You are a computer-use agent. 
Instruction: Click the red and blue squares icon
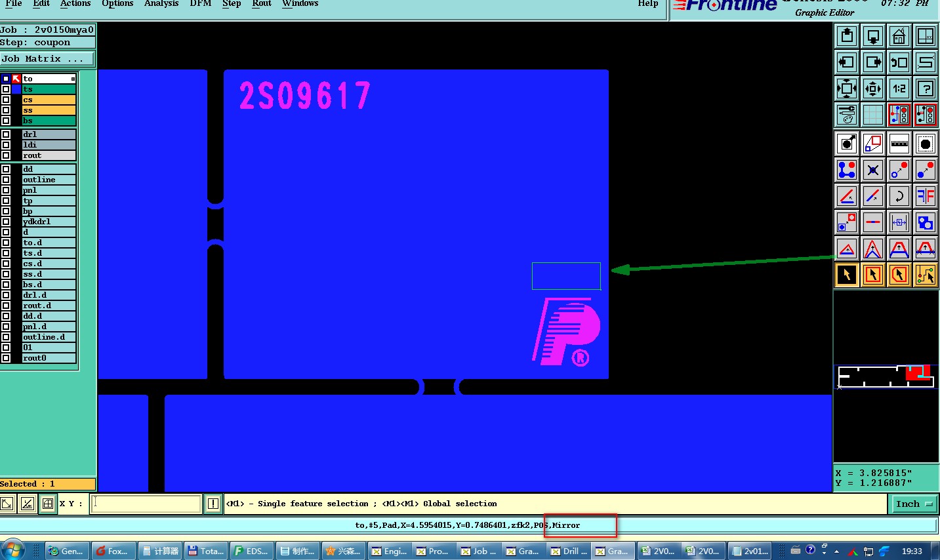coord(873,144)
